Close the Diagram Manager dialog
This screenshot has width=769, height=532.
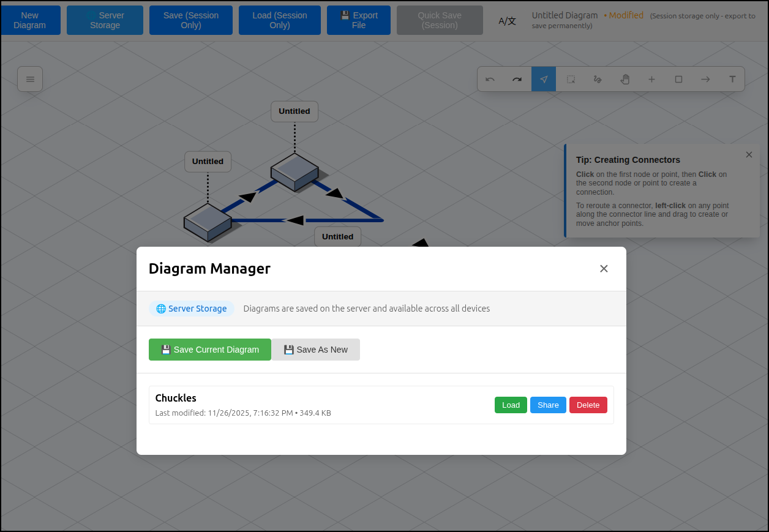point(604,269)
